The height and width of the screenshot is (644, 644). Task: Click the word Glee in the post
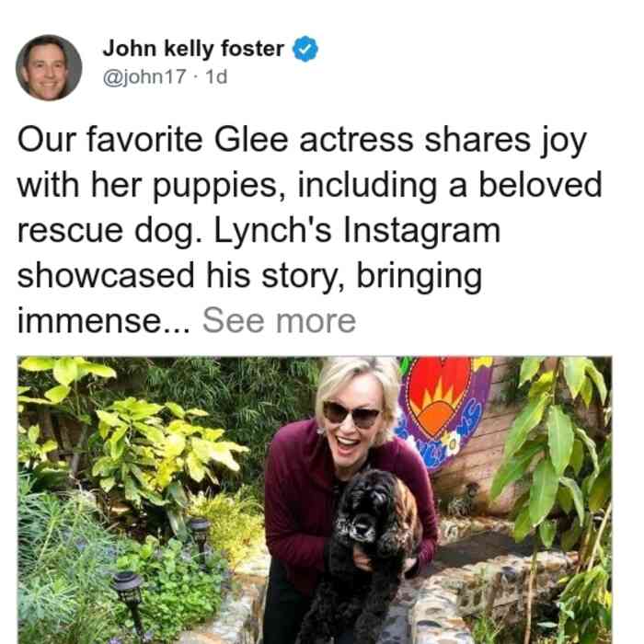click(x=251, y=140)
